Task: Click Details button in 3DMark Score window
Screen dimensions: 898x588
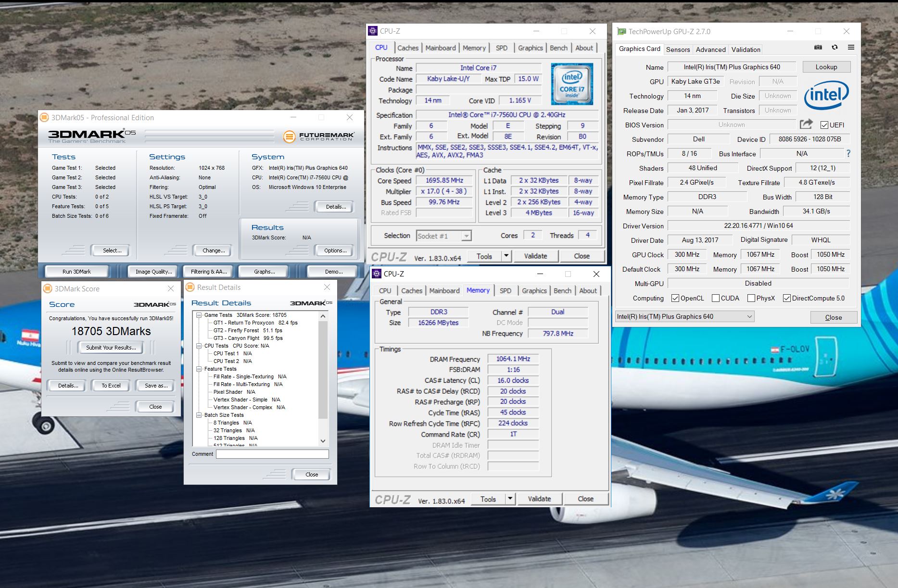Action: click(68, 386)
